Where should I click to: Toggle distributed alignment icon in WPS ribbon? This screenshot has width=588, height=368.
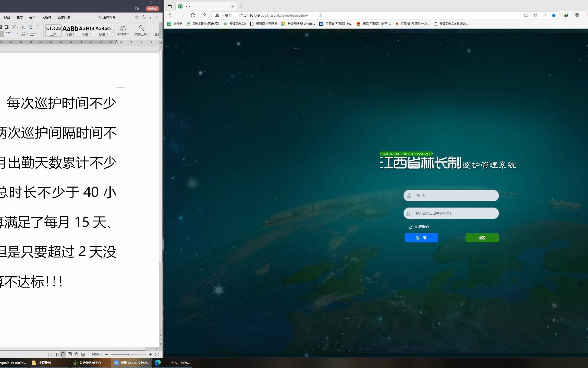(x=8, y=33)
